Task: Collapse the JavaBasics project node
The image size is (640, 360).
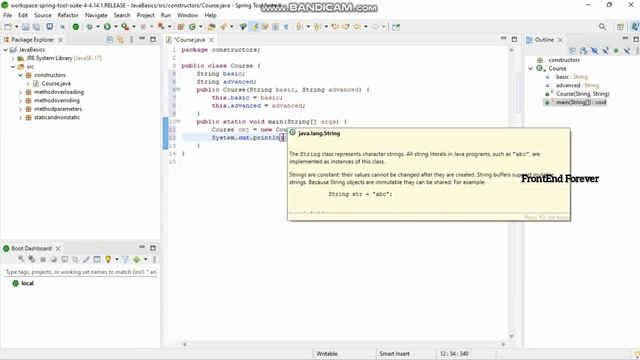Action: pyautogui.click(x=5, y=50)
